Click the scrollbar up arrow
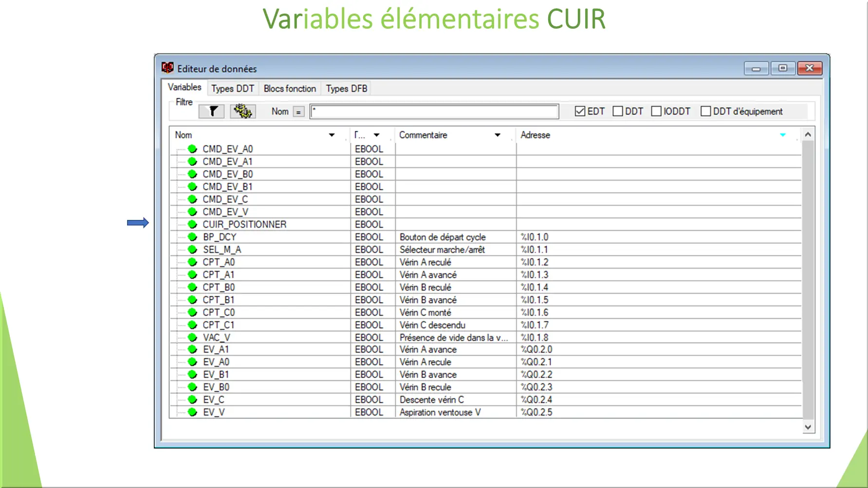Viewport: 868px width, 488px height. point(807,133)
